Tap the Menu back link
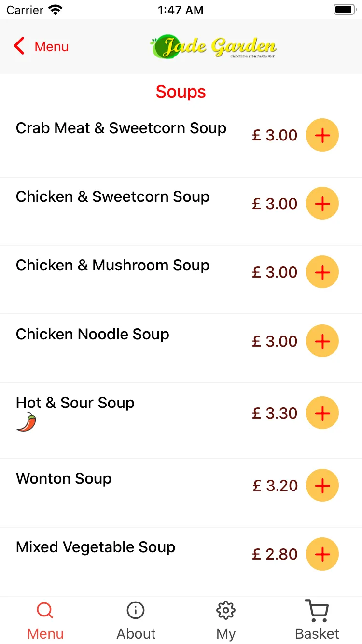The height and width of the screenshot is (644, 362). (x=52, y=47)
